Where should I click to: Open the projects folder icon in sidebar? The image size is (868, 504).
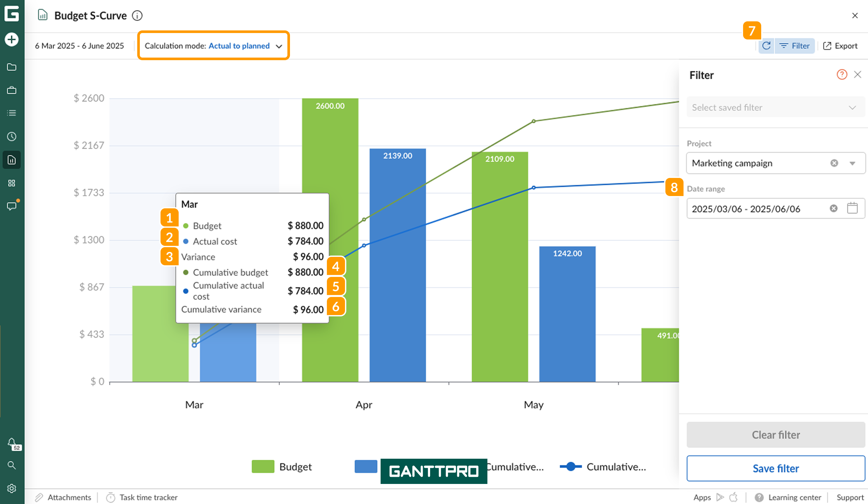pos(12,67)
